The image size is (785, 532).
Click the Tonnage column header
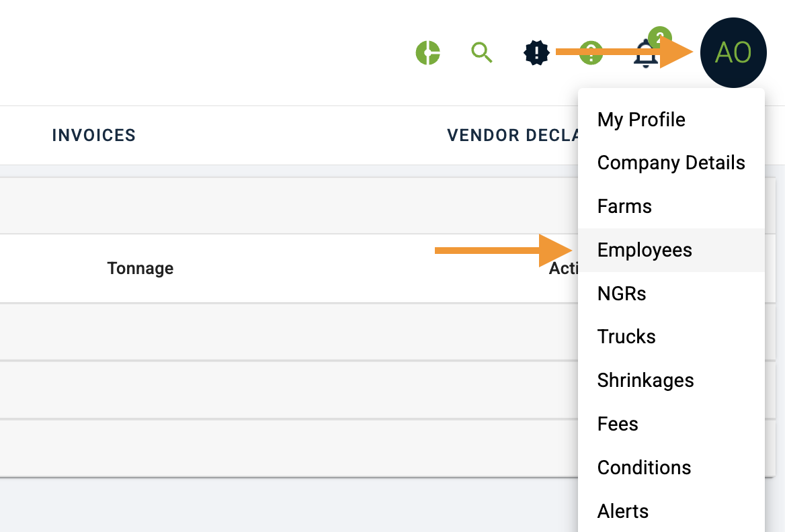pos(140,269)
